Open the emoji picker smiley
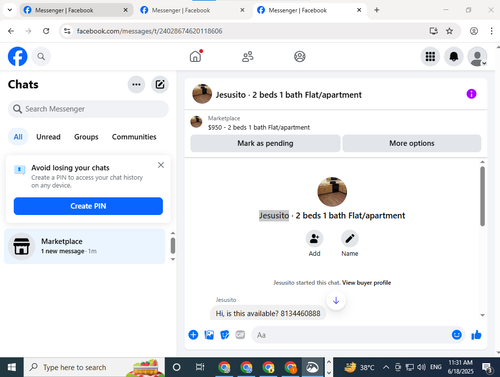The height and width of the screenshot is (377, 500). pos(457,334)
